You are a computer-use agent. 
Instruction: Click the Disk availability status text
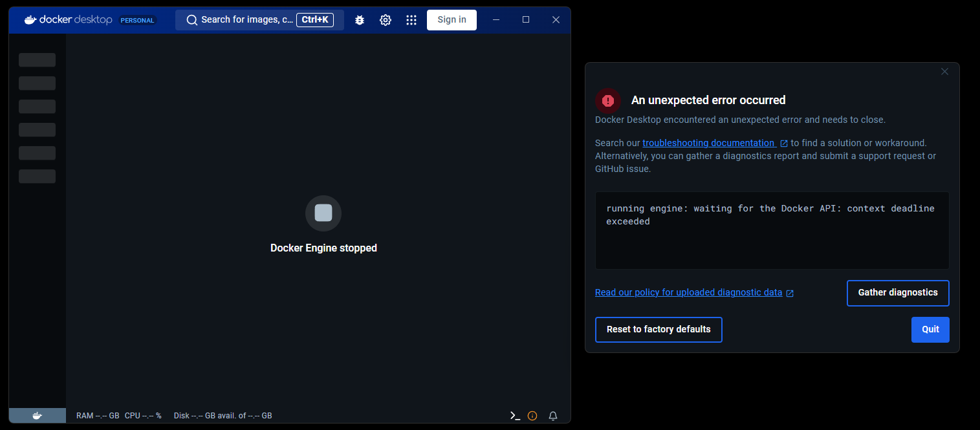pyautogui.click(x=223, y=416)
